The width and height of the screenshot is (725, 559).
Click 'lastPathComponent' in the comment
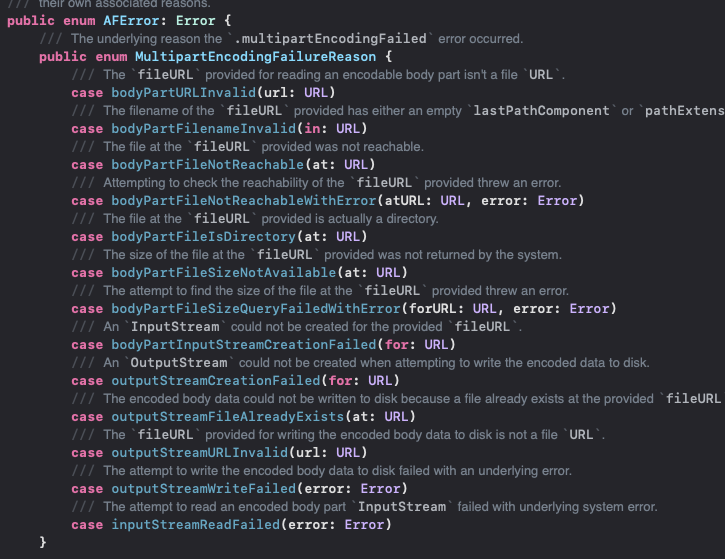click(x=541, y=111)
